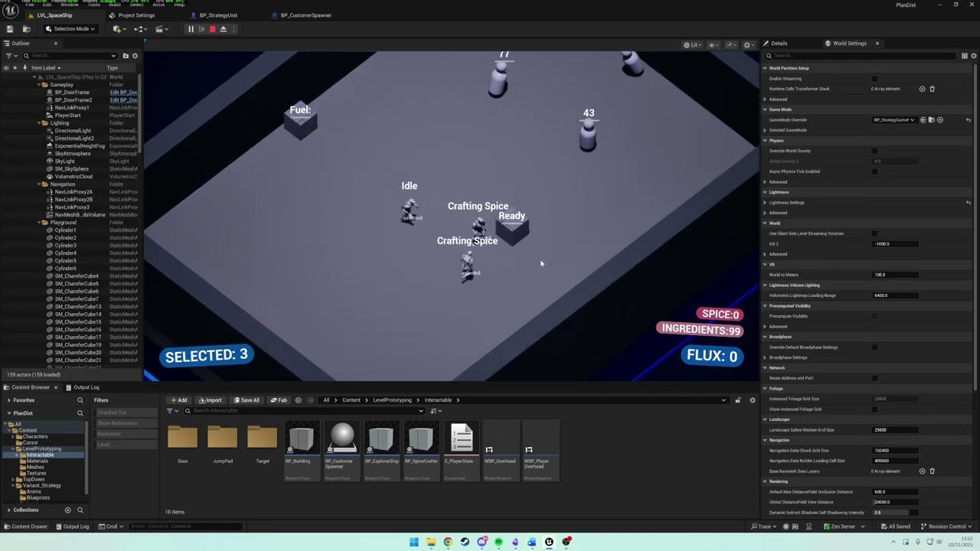Click the frame-skip step button in play controls
This screenshot has width=980, height=551.
click(201, 29)
